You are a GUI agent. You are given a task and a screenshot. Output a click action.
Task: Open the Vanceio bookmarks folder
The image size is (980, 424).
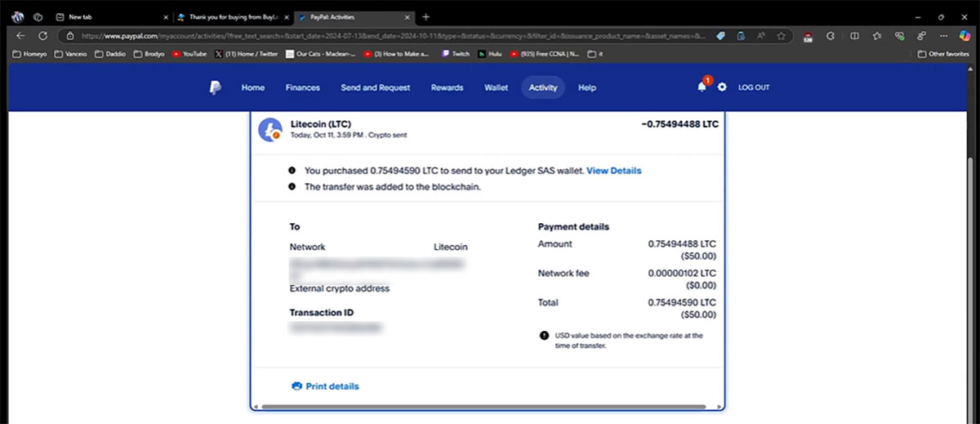point(71,54)
